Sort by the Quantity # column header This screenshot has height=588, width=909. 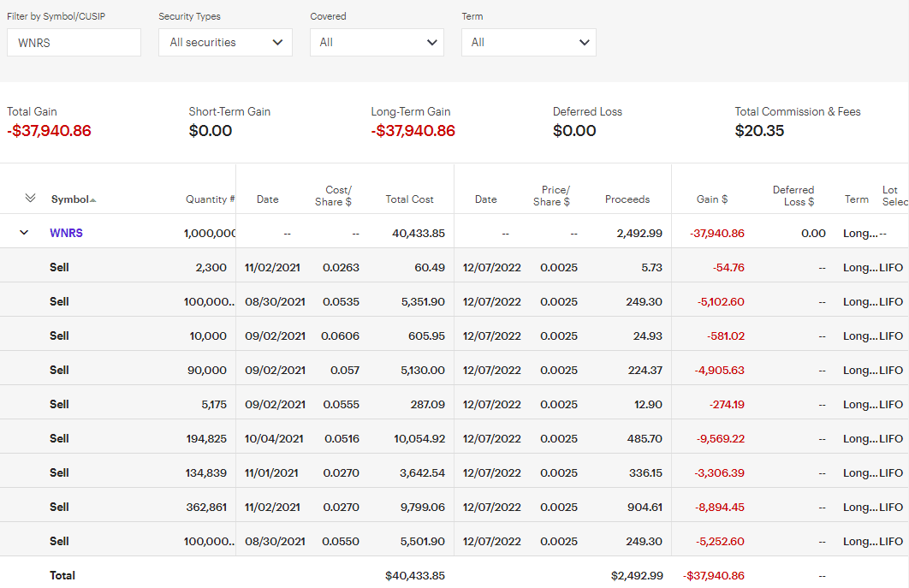[x=210, y=199]
